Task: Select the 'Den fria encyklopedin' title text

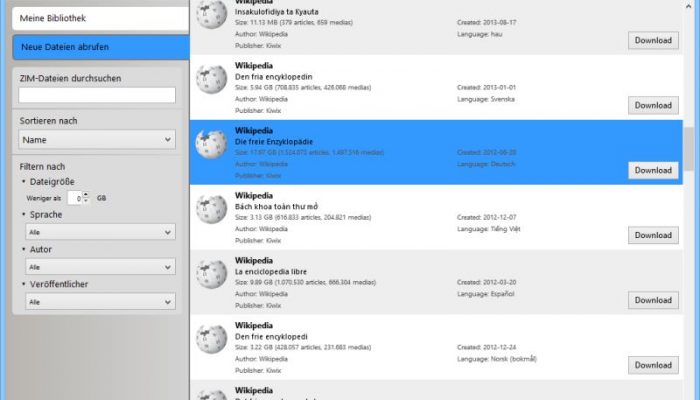Action: 274,77
